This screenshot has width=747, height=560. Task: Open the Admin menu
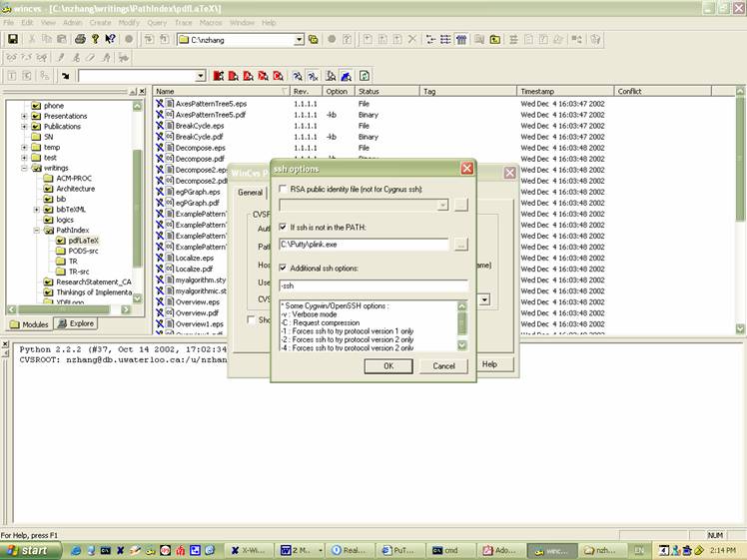tap(73, 22)
